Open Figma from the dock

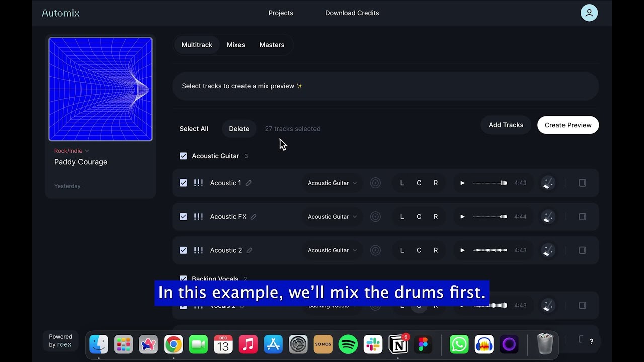[x=423, y=344]
